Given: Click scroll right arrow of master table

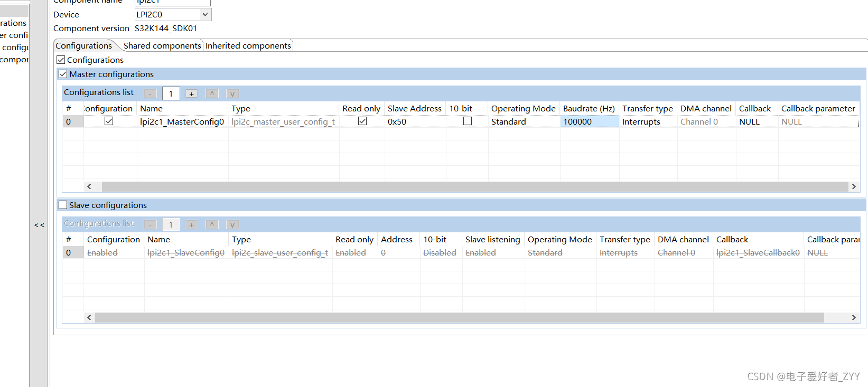Looking at the screenshot, I should (854, 186).
